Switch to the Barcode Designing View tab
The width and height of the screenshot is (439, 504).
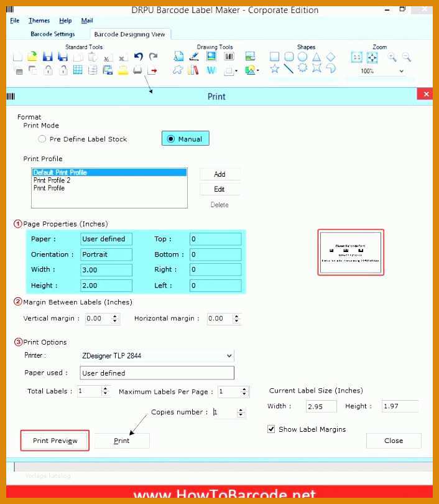130,34
